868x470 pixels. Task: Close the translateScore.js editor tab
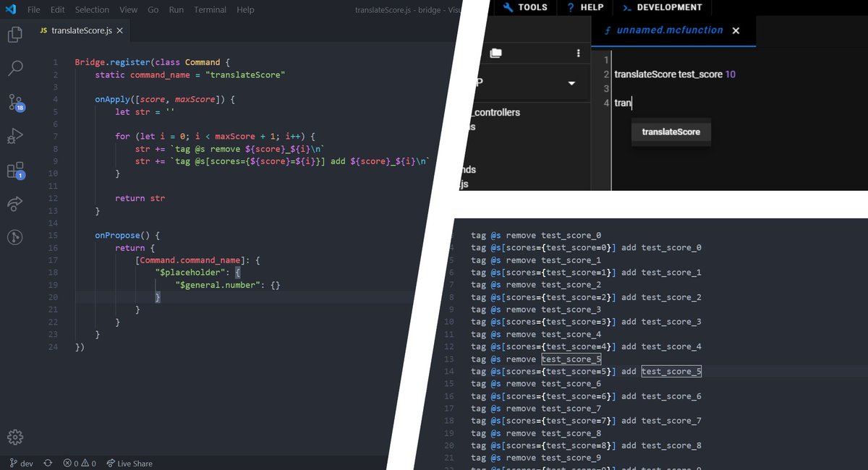point(120,31)
